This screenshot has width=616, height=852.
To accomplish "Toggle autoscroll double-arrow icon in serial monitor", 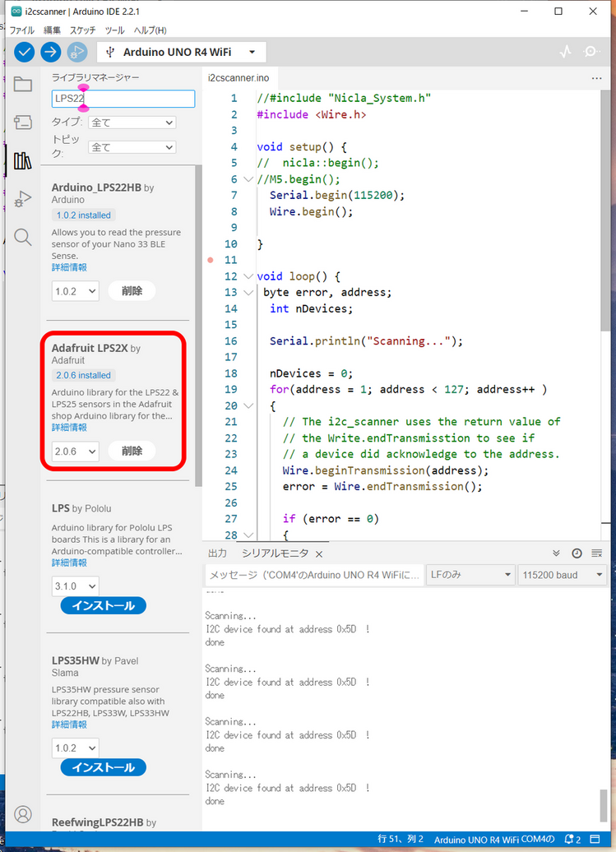I will (x=556, y=553).
